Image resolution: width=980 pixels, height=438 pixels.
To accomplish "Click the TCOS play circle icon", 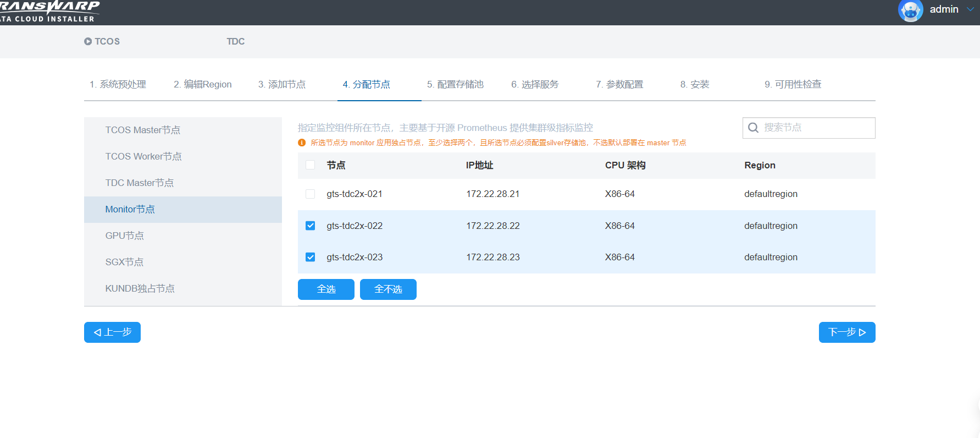I will pos(88,41).
